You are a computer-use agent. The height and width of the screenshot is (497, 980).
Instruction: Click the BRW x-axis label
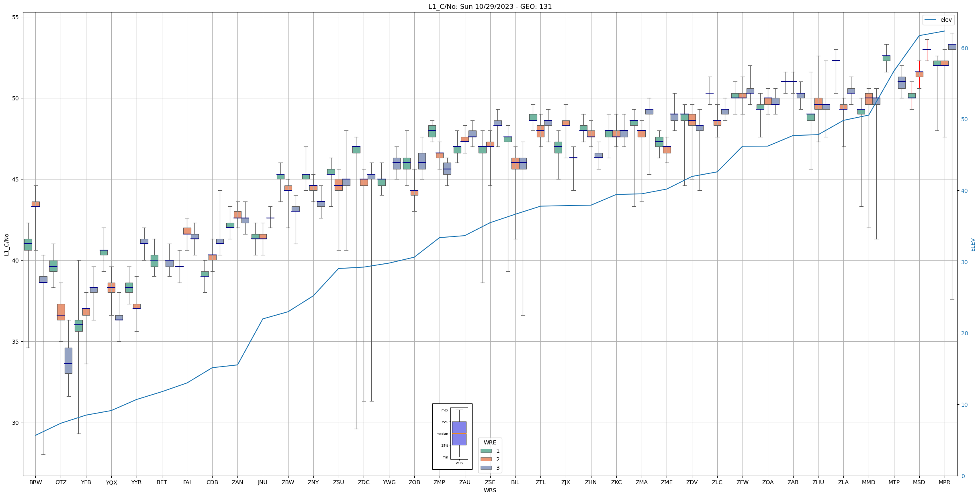[35, 482]
